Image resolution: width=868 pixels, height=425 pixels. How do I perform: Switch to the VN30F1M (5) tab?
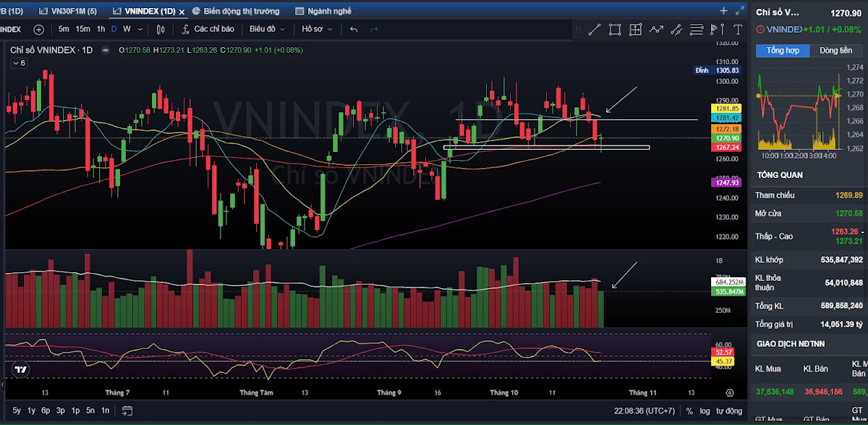click(67, 11)
